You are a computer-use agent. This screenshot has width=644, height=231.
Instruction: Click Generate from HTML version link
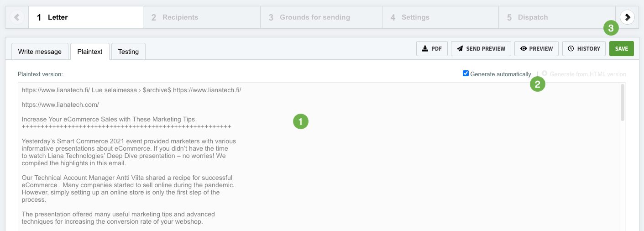pos(587,74)
